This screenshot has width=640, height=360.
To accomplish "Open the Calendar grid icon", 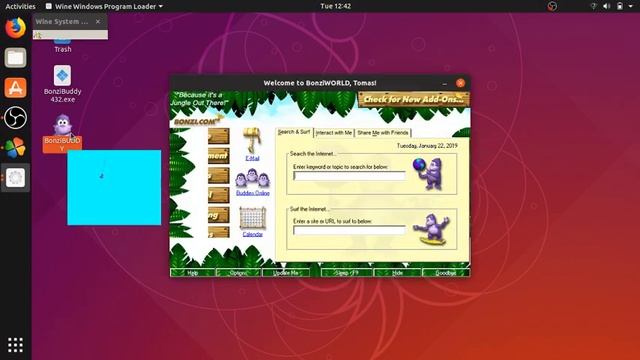I will click(x=252, y=218).
